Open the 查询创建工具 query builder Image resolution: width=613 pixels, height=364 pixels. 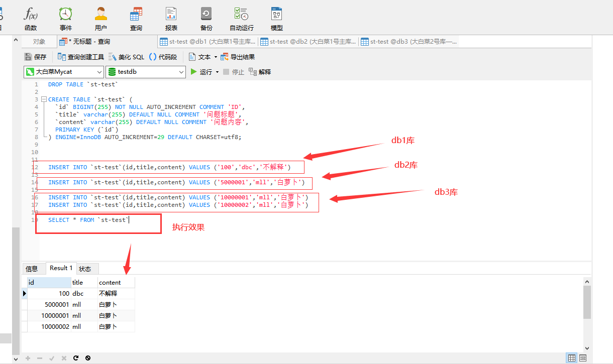click(80, 57)
